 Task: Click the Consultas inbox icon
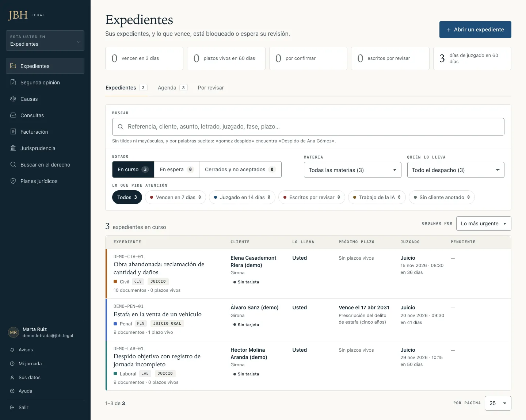click(13, 115)
